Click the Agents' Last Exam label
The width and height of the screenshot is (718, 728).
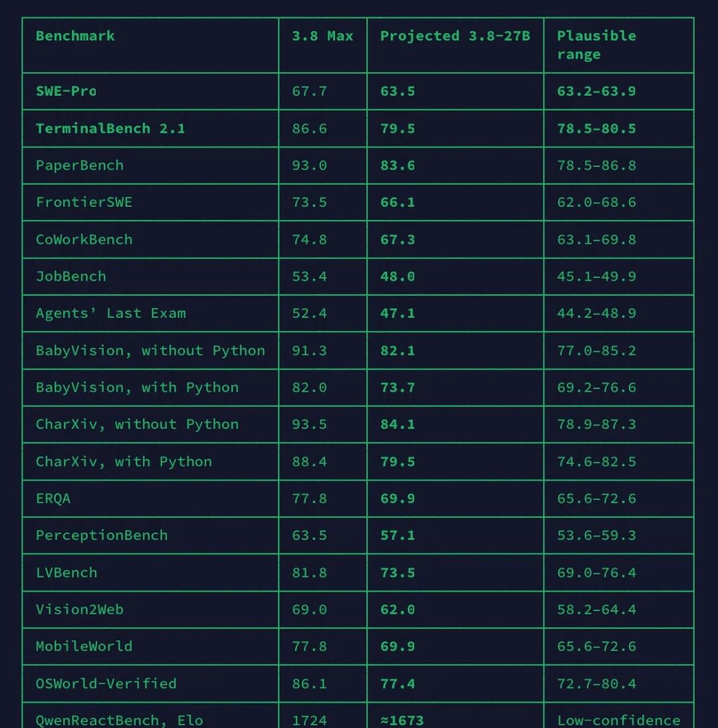tap(111, 313)
